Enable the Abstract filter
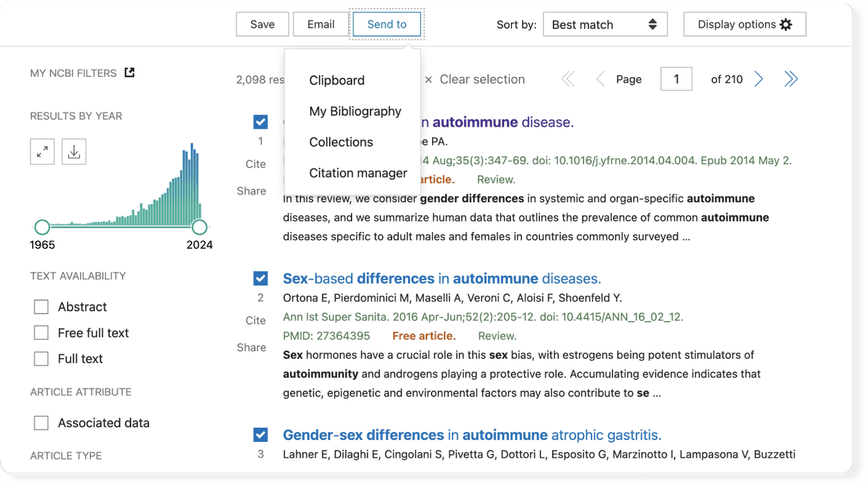This screenshot has width=868, height=486. (41, 306)
